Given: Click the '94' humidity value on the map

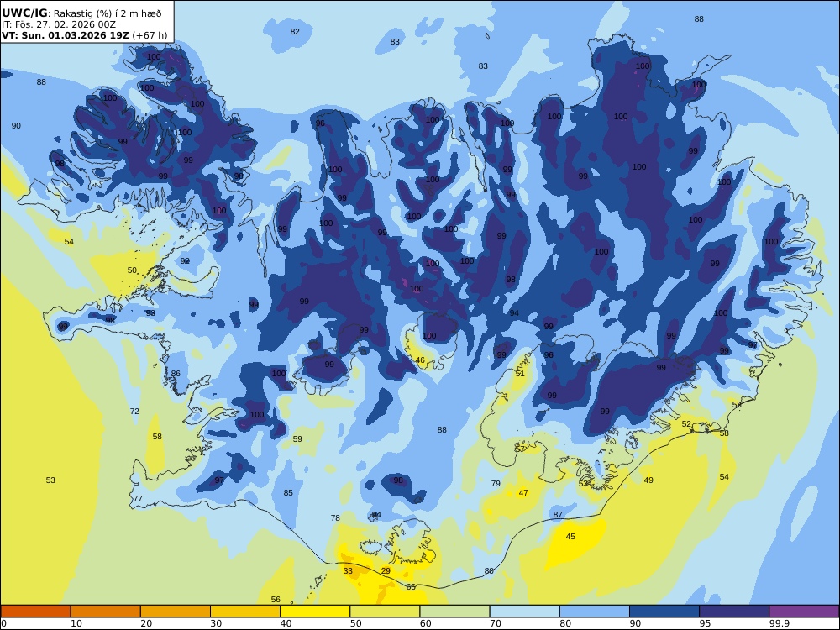Looking at the screenshot, I should point(514,313).
